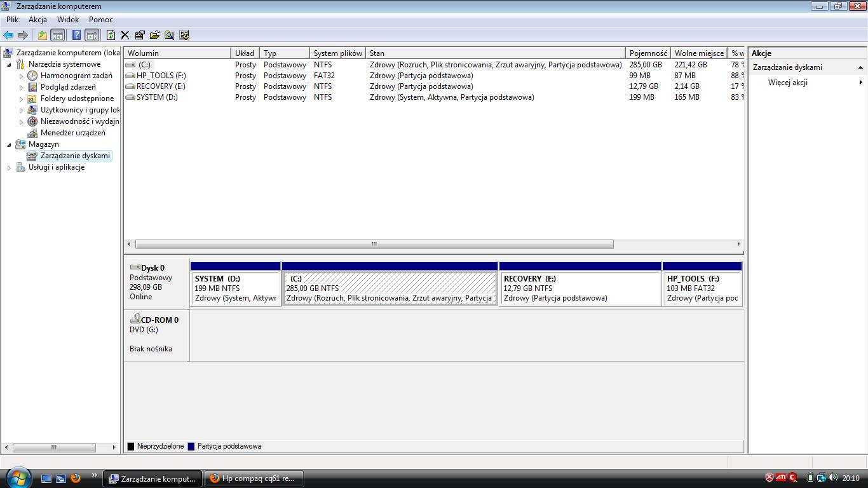Expand Więcej akcji submenu arrow
868x488 pixels.
(861, 83)
